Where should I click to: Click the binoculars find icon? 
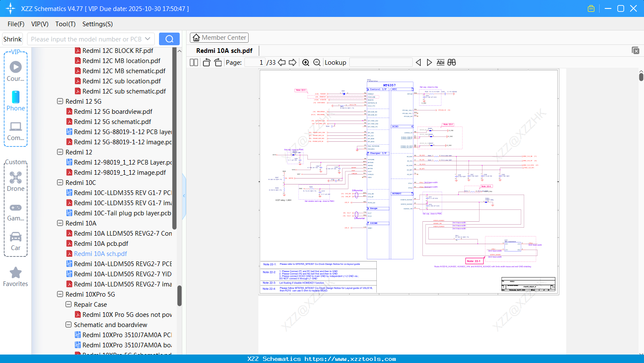coord(452,63)
